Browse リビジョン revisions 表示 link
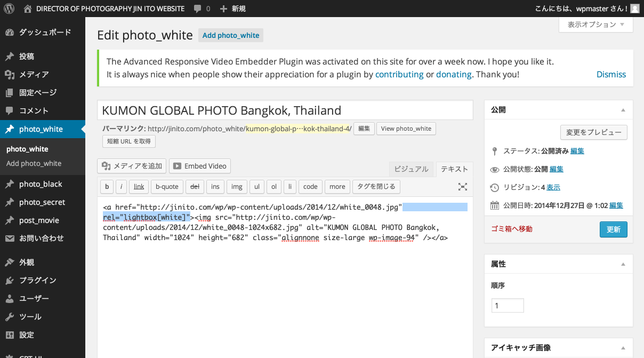Screen dimensions: 644x358 tap(553, 187)
